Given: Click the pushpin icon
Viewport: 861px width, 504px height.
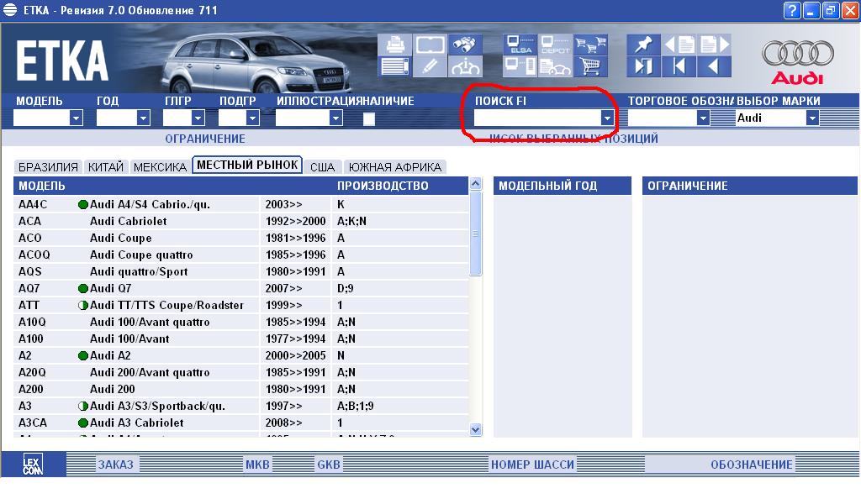Looking at the screenshot, I should pos(643,45).
